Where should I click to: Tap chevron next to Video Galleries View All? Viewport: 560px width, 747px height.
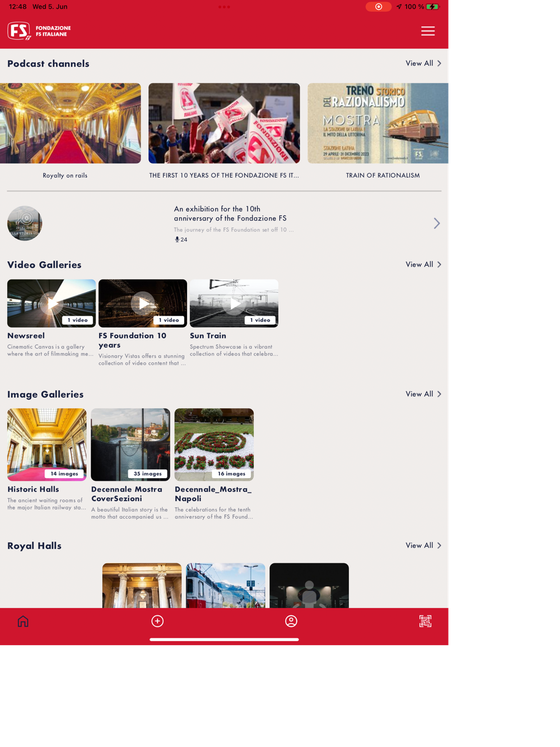point(439,264)
